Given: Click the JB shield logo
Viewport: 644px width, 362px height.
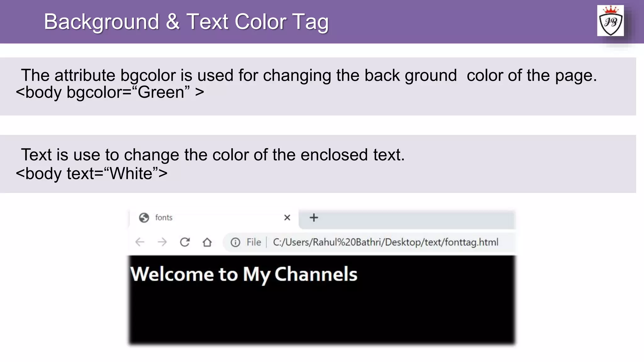Looking at the screenshot, I should 610,21.
